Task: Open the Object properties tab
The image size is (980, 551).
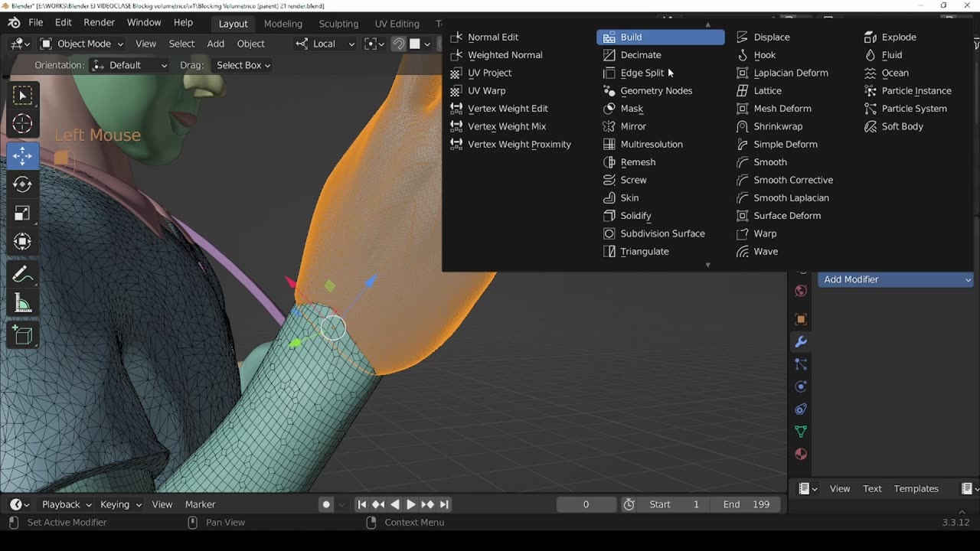Action: pos(801,319)
